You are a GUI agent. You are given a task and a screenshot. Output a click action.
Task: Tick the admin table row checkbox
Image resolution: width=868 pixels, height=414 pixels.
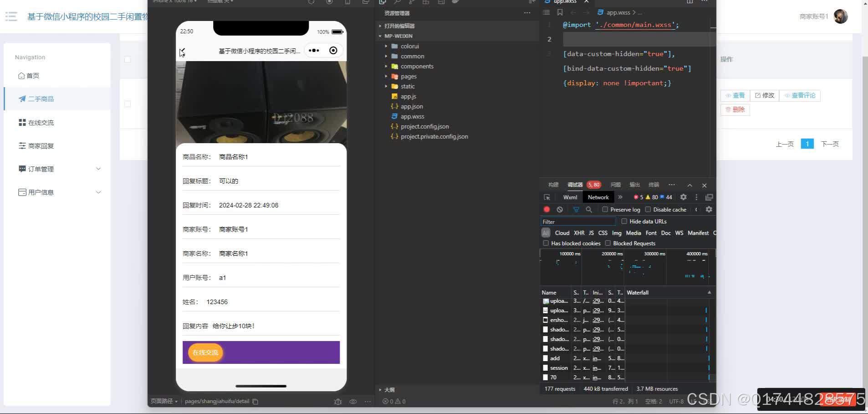click(x=128, y=104)
